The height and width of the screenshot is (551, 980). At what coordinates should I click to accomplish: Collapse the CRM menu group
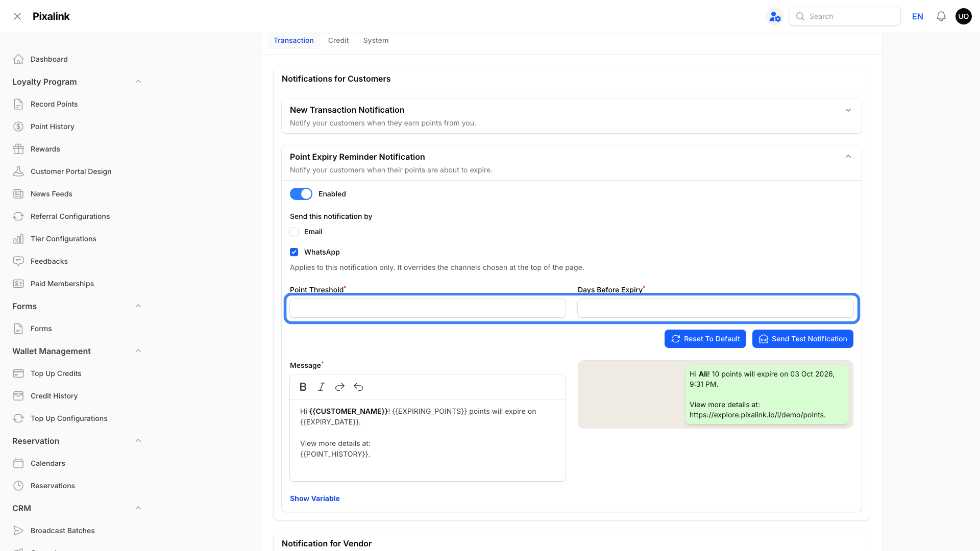pyautogui.click(x=138, y=508)
